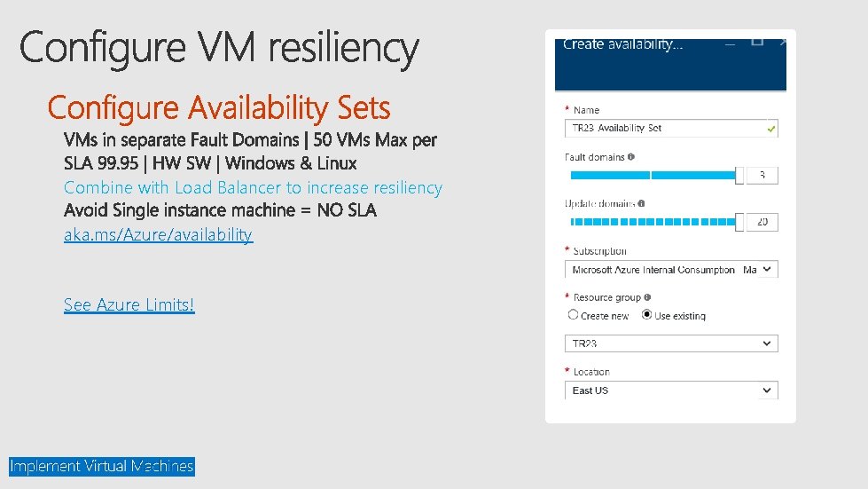Follow the See Azure Limits link
The height and width of the screenshot is (489, 868).
[129, 305]
